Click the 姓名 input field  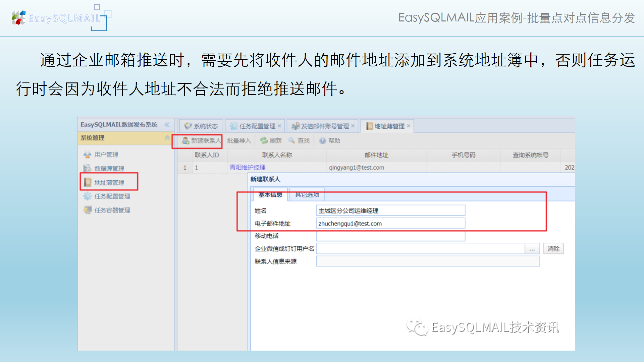390,210
